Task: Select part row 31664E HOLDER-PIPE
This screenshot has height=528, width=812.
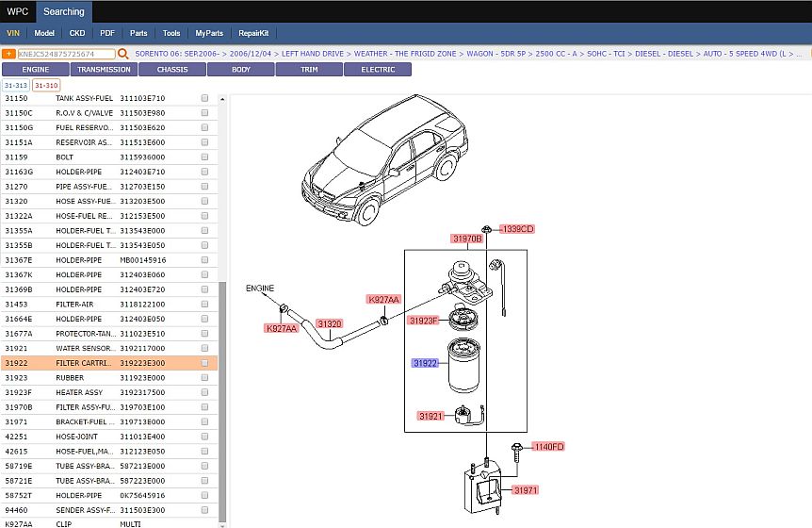Action: (109, 319)
